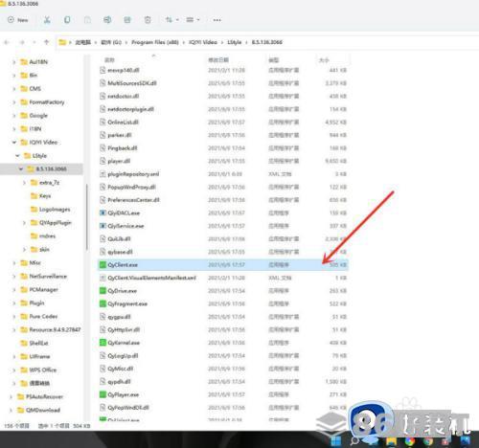Sort by the date modified column header

[x=218, y=60]
